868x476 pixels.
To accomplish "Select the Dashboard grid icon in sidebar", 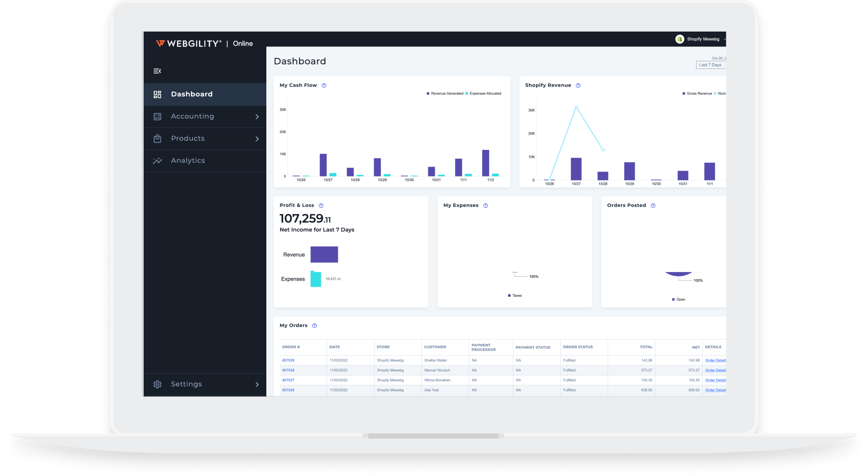I will [x=157, y=94].
